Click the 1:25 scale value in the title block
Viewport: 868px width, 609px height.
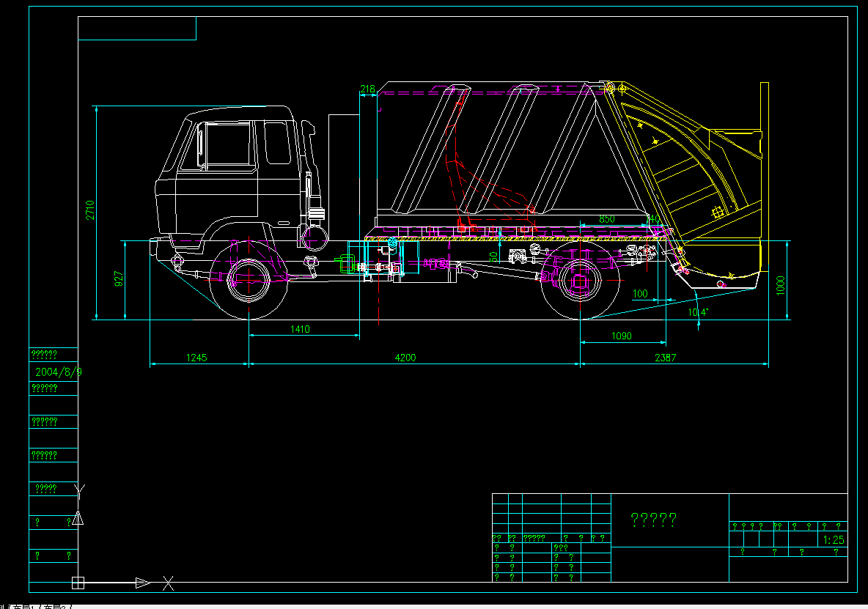coord(832,538)
